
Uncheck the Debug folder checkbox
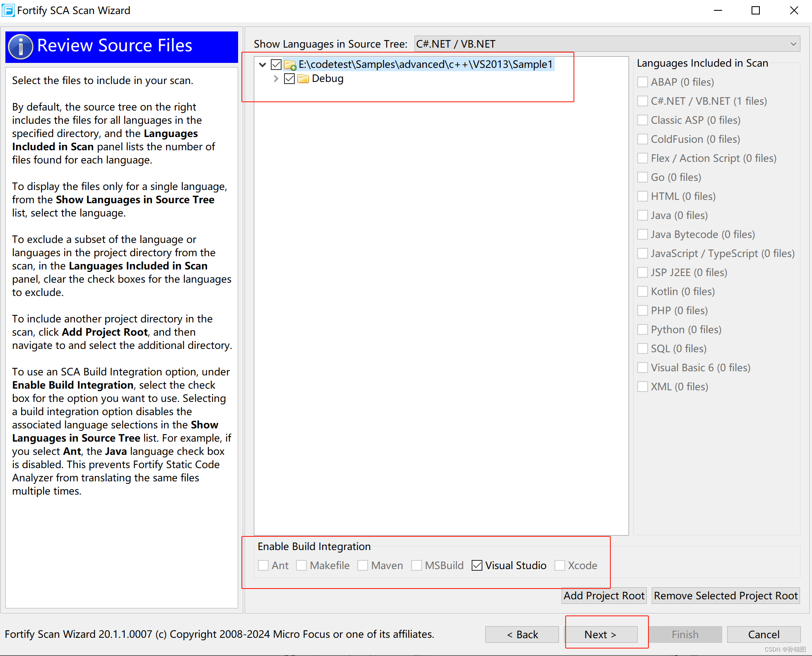pyautogui.click(x=289, y=79)
